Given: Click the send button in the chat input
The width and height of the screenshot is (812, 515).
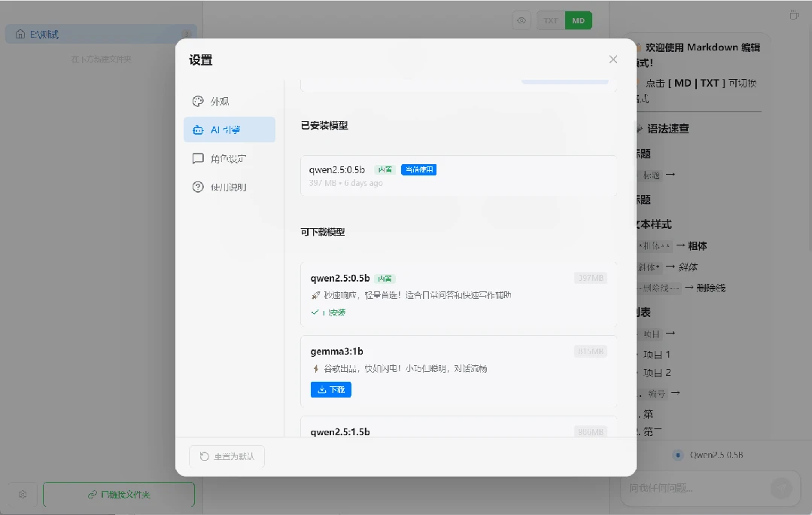Looking at the screenshot, I should coord(781,488).
